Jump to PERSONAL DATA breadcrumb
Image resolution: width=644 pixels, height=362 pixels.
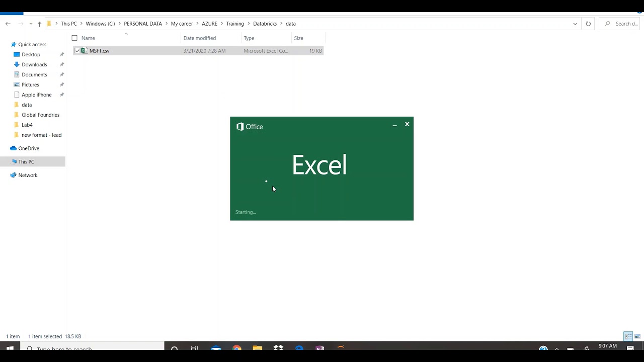coord(143,24)
